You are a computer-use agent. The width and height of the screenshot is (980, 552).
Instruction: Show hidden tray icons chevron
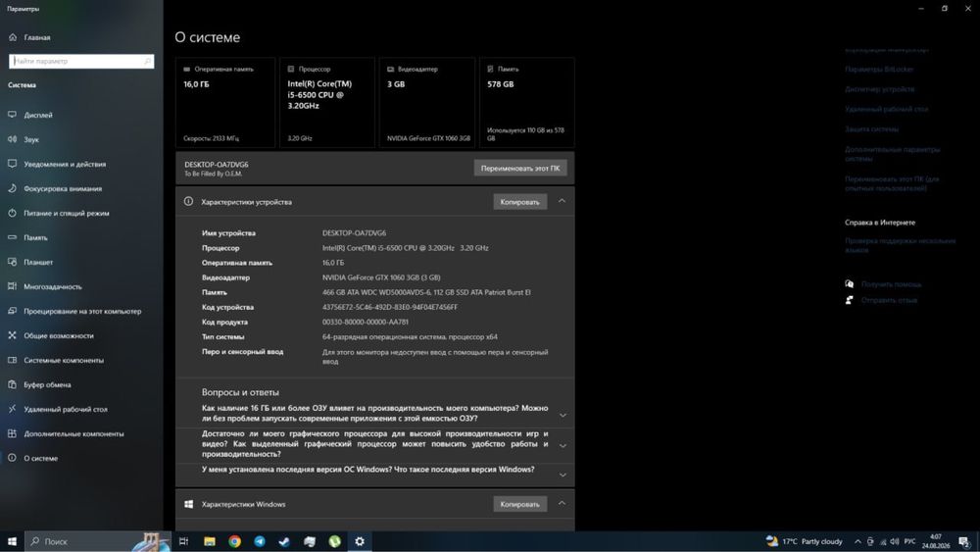tap(857, 541)
